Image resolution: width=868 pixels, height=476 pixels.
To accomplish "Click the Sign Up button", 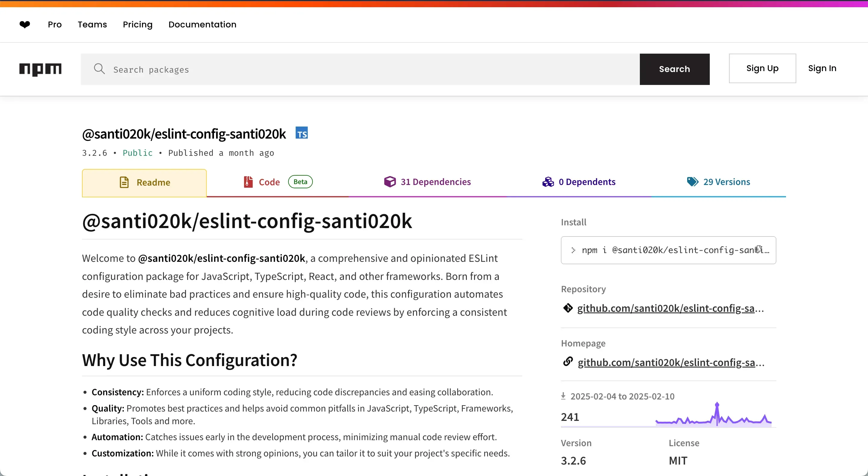I will click(762, 68).
